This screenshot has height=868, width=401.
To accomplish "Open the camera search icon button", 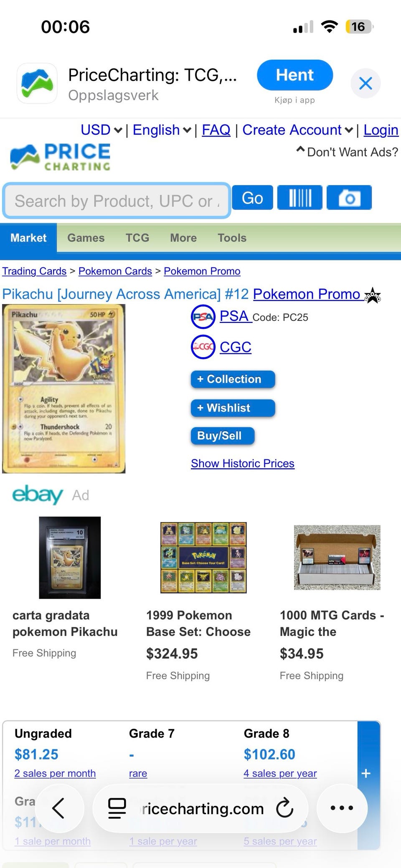I will click(349, 198).
